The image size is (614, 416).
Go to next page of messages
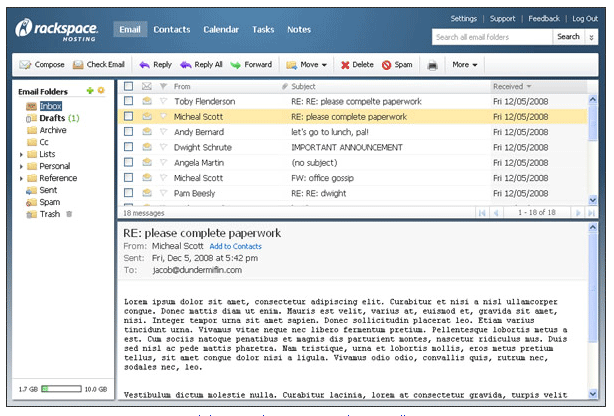pos(578,213)
